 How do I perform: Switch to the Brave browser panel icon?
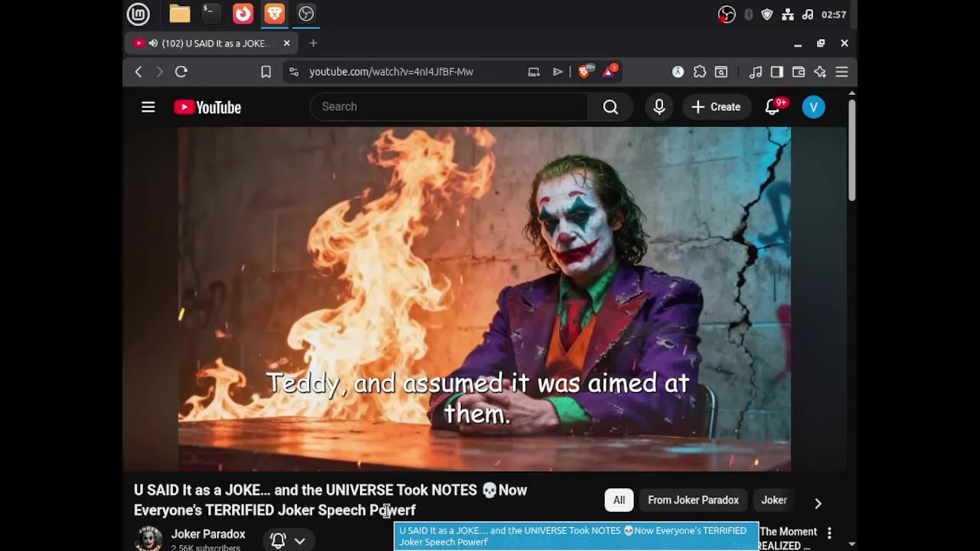click(274, 14)
